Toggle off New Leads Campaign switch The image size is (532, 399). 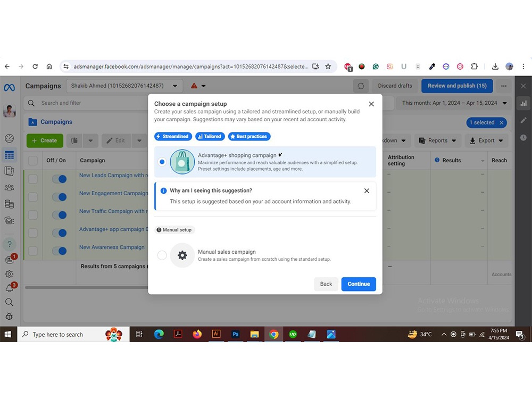coord(60,179)
